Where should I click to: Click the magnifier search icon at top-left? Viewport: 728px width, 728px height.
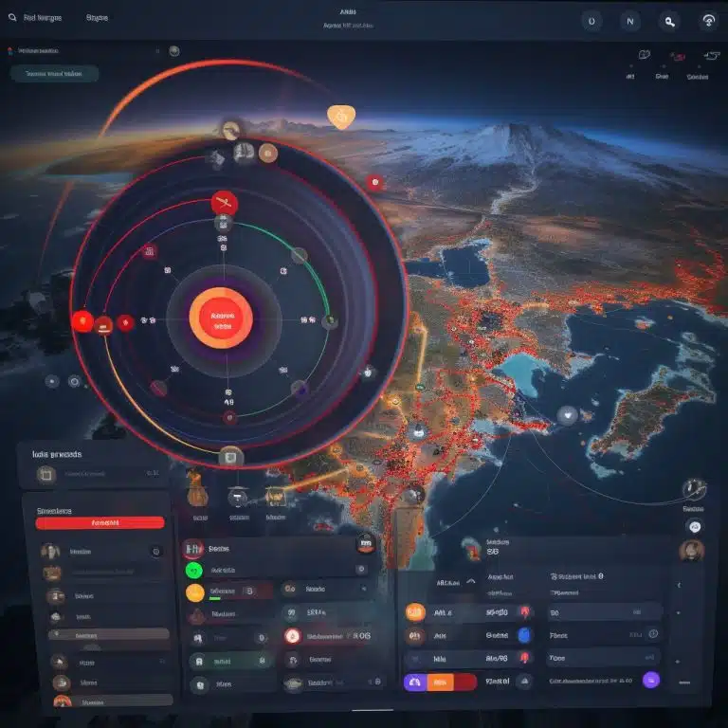12,18
